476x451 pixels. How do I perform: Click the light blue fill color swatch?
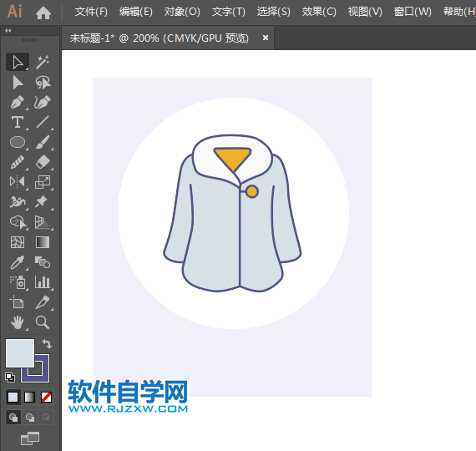click(20, 353)
